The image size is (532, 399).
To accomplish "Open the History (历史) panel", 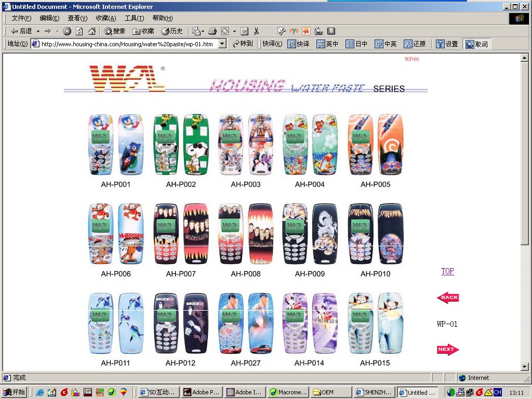I will (x=172, y=31).
